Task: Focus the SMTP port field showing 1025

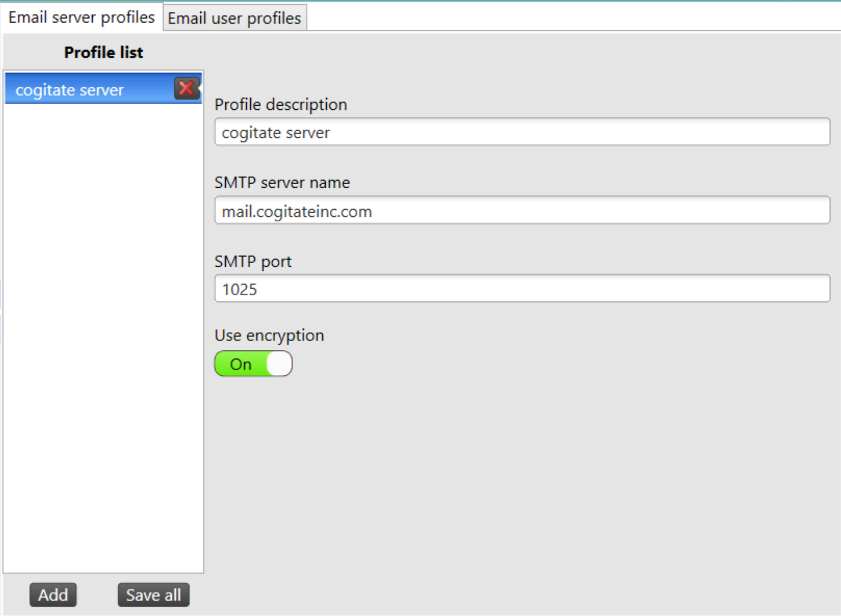Action: click(x=522, y=289)
